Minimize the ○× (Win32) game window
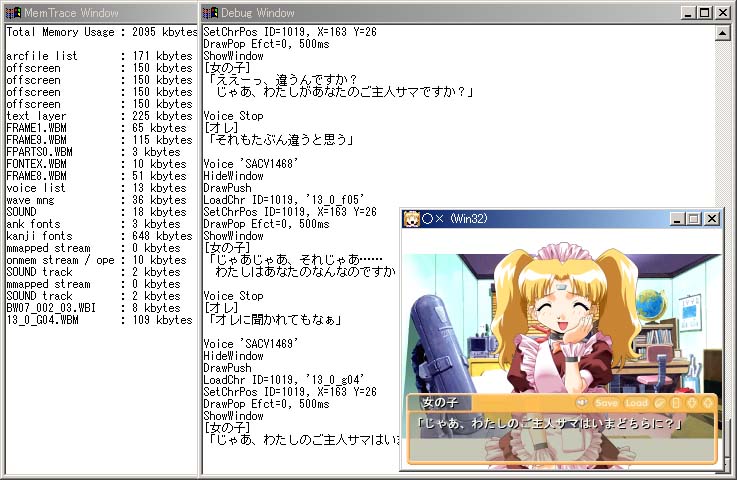 coord(677,219)
